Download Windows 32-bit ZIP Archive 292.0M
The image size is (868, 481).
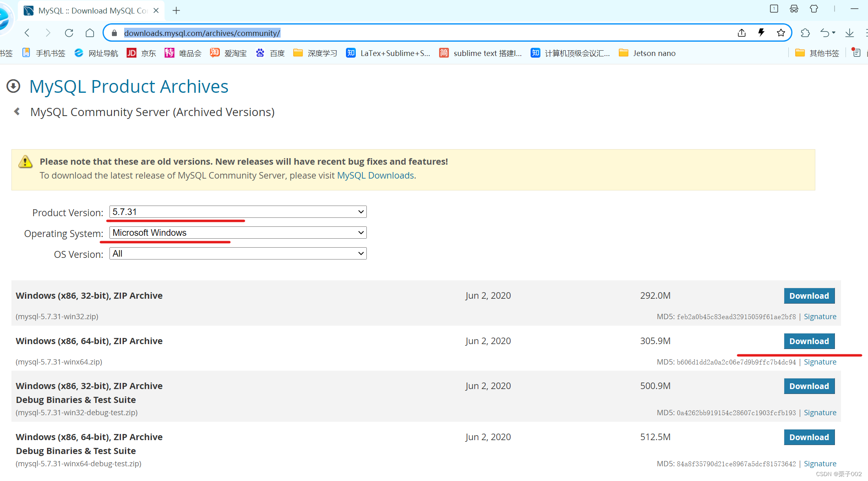click(809, 296)
